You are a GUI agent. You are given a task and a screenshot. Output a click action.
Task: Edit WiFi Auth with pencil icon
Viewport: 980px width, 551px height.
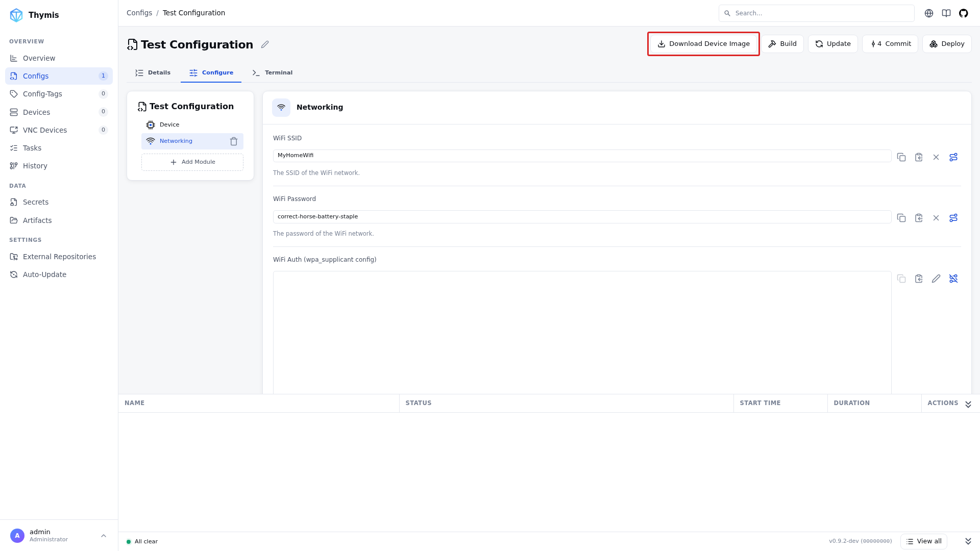[x=936, y=279]
